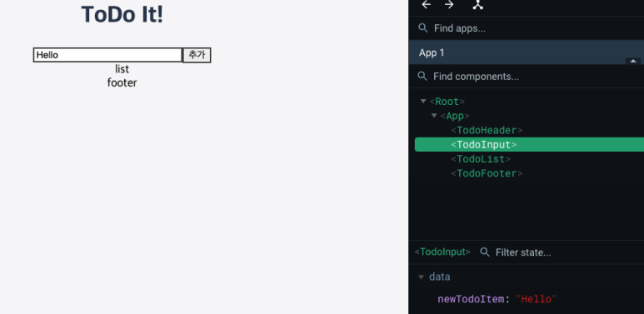This screenshot has height=314, width=644.
Task: Click the back arrow in devtools
Action: 427,4
